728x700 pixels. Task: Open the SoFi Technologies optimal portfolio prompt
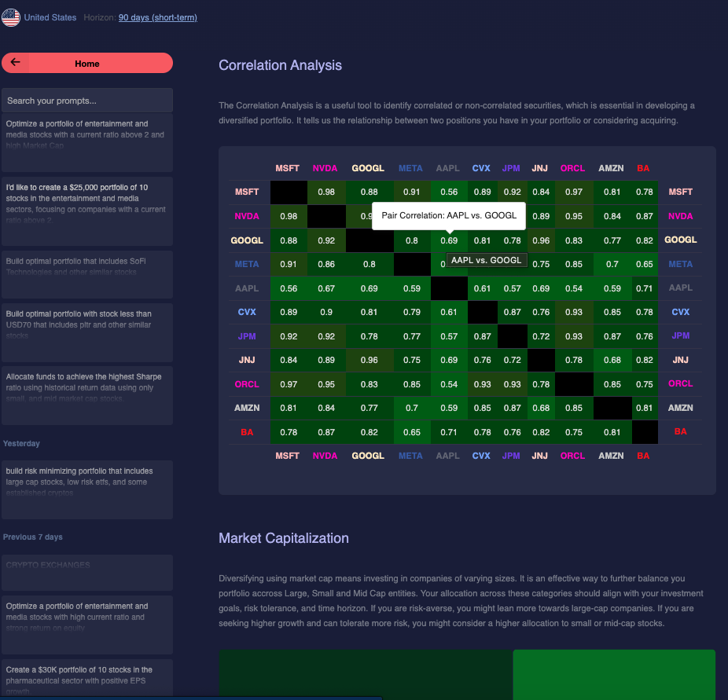tap(87, 275)
